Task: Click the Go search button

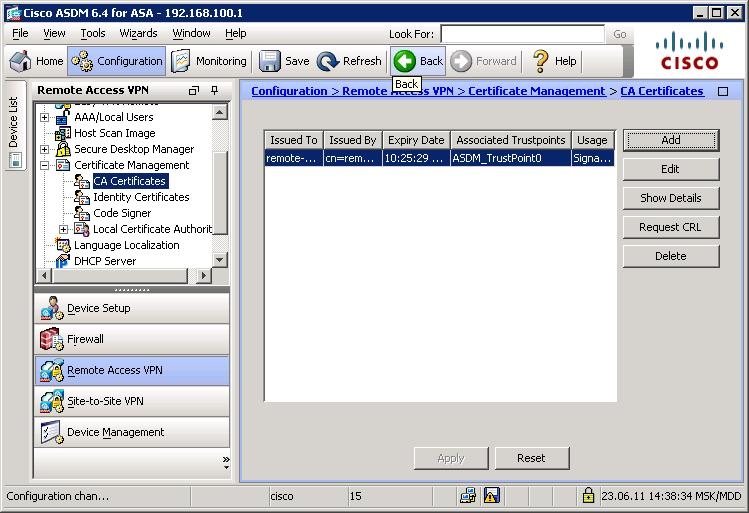Action: click(620, 34)
